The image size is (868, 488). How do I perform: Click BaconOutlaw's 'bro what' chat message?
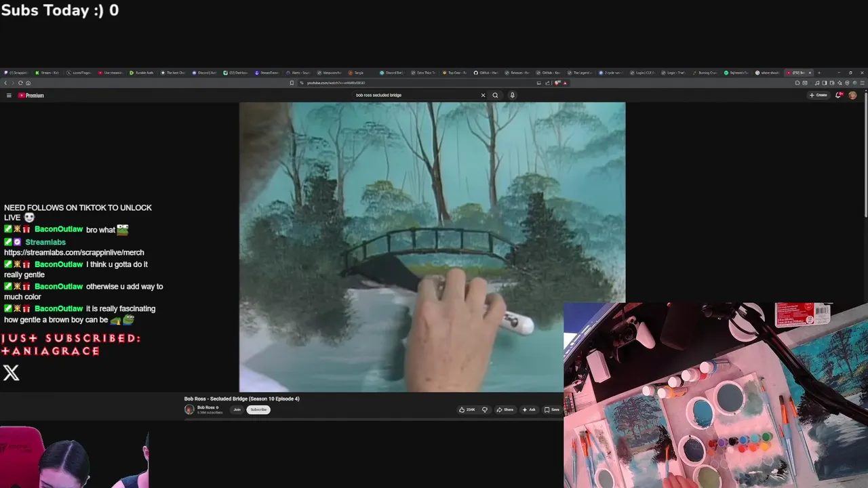[x=66, y=230]
